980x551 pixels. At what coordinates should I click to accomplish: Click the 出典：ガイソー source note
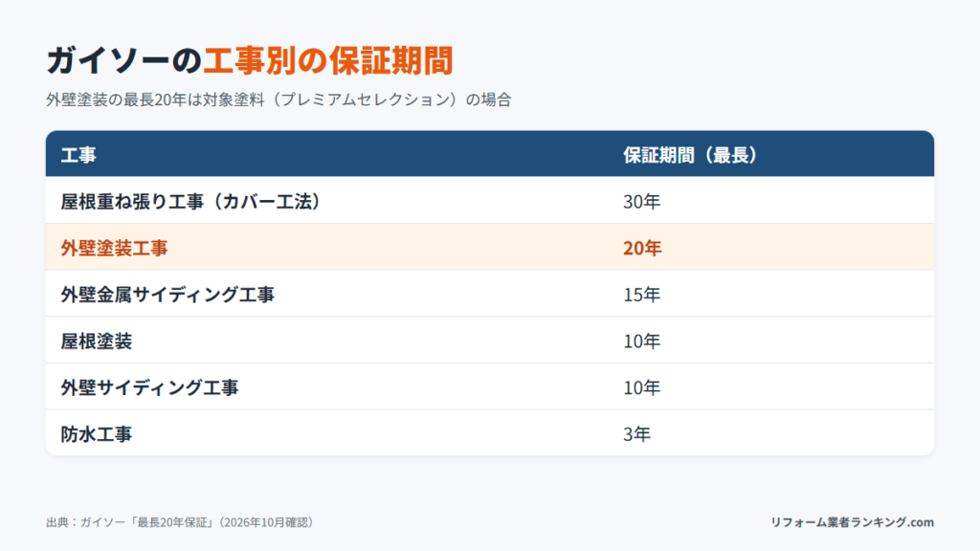(x=180, y=522)
